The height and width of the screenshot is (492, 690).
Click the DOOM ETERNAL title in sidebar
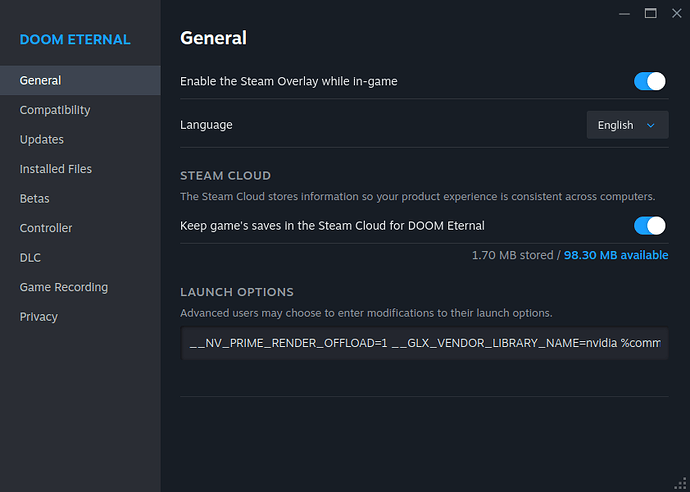click(75, 40)
